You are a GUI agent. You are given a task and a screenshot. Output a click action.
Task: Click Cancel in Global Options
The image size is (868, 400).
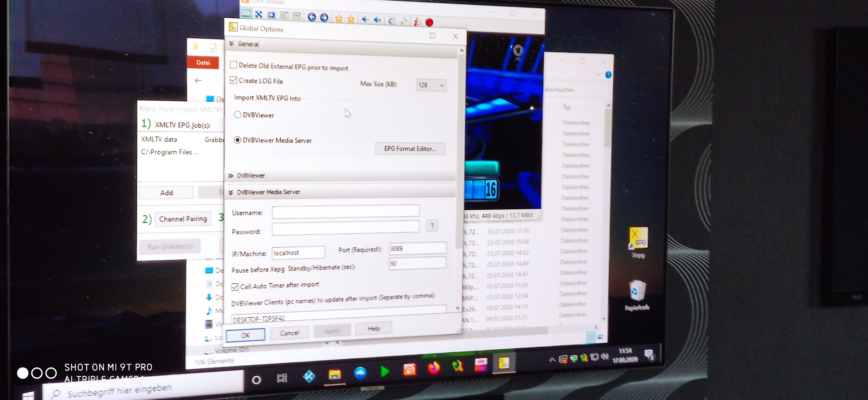pyautogui.click(x=289, y=333)
